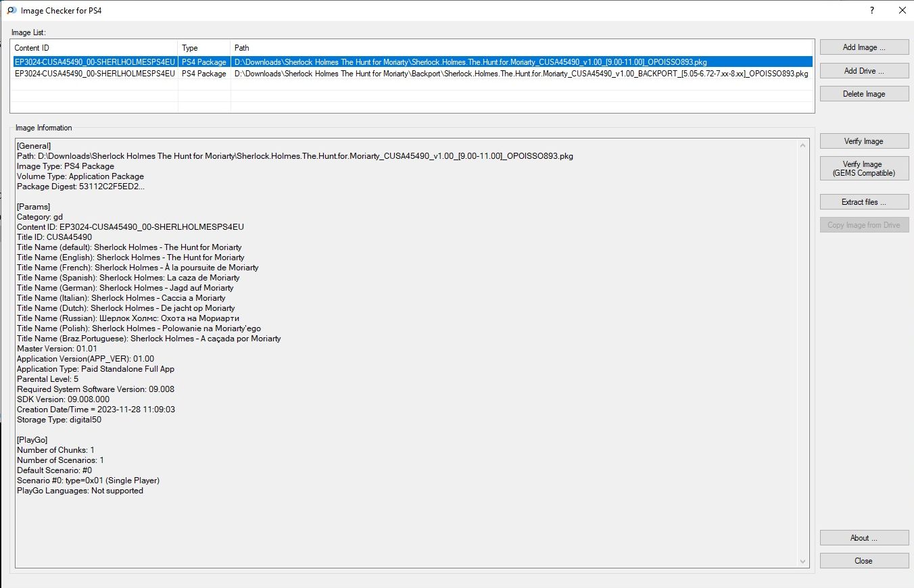The height and width of the screenshot is (588, 914).
Task: Click the scroll down arrow in Image Information
Action: (803, 561)
